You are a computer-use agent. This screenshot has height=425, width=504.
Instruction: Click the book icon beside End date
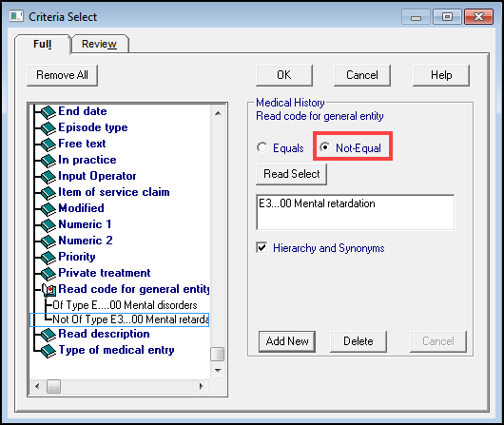(48, 112)
